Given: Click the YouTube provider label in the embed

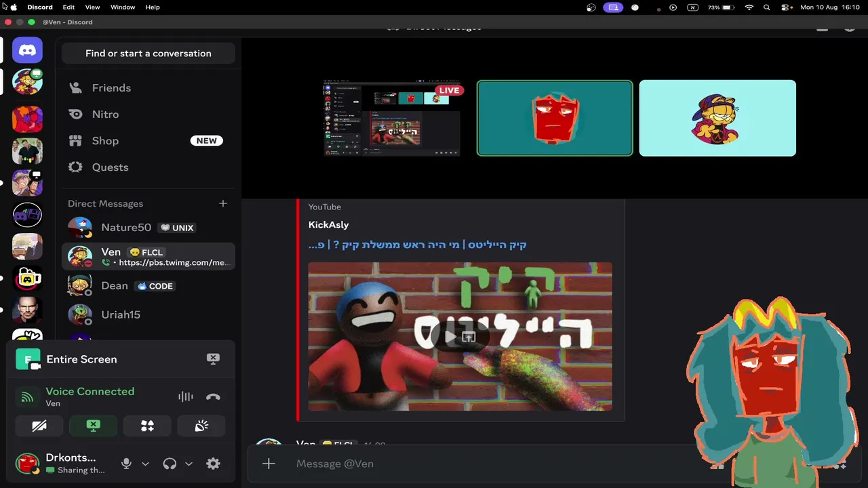Looking at the screenshot, I should [x=325, y=207].
